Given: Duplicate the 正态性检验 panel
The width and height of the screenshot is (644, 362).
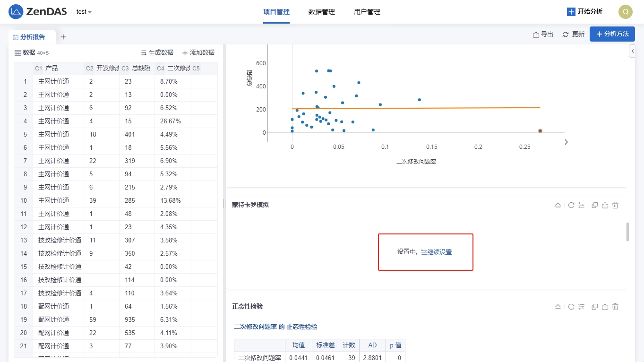Looking at the screenshot, I should click(x=595, y=307).
